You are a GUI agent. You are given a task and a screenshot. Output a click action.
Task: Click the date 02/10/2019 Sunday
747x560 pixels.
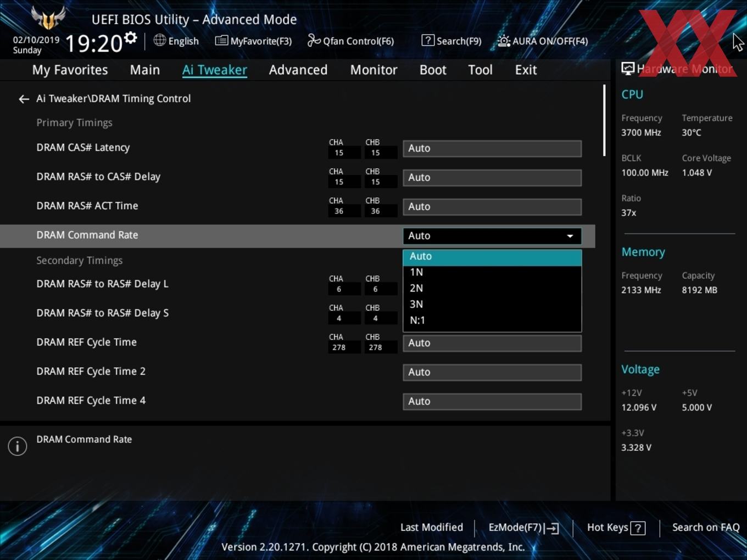(36, 45)
